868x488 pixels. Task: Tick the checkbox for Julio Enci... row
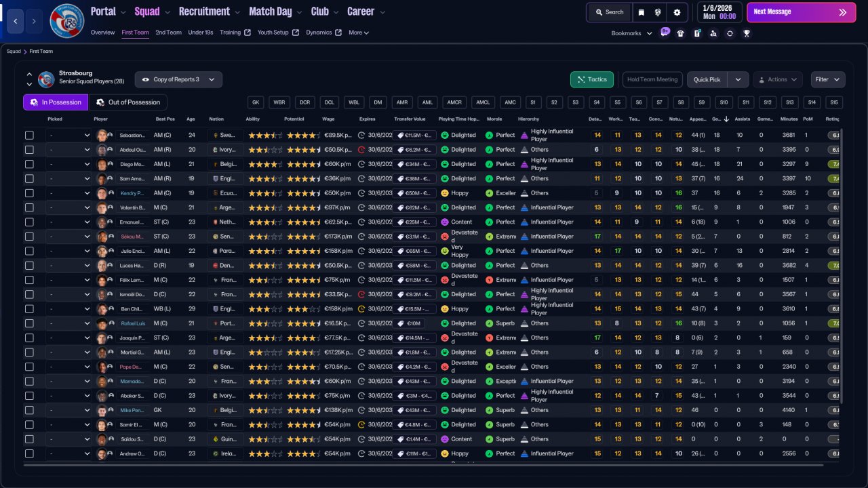(x=29, y=251)
